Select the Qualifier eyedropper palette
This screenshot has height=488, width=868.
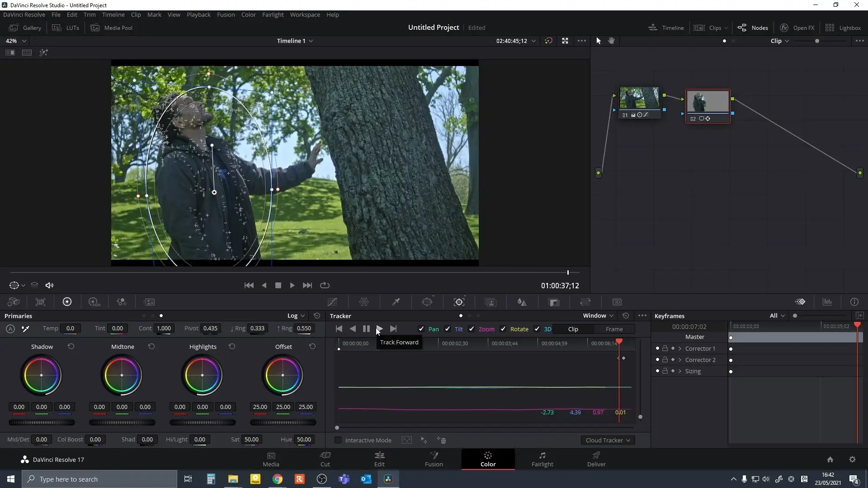[x=396, y=302]
